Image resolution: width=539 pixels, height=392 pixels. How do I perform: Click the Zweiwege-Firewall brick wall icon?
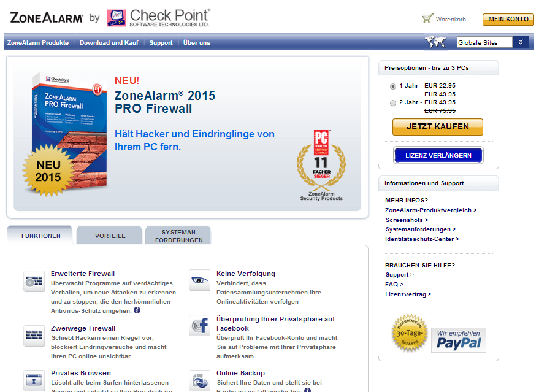(x=34, y=336)
